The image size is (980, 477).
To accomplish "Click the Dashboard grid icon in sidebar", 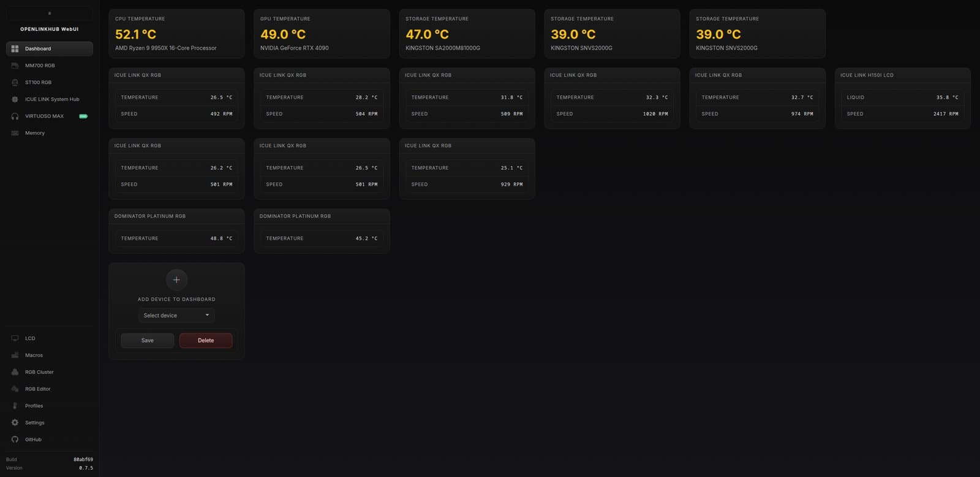I will pos(15,48).
